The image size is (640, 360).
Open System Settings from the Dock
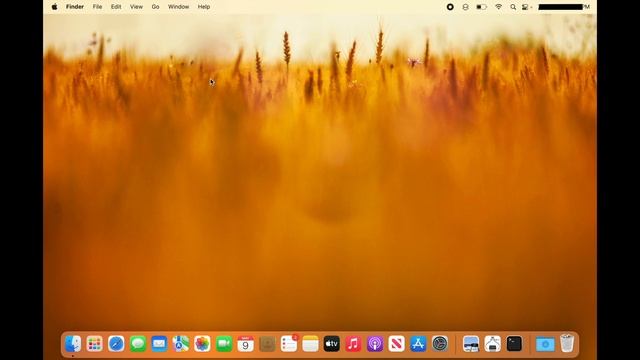(x=440, y=344)
